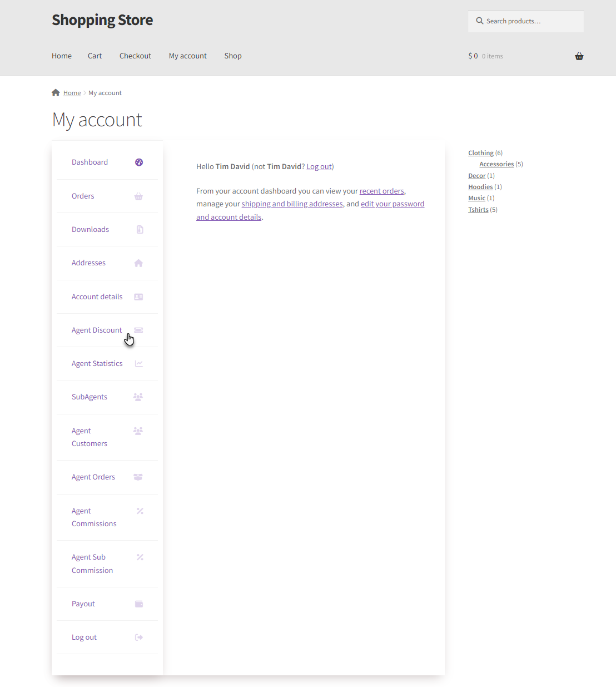Click the 0 items cart count
Screen dimensions: 616x687
coord(493,56)
